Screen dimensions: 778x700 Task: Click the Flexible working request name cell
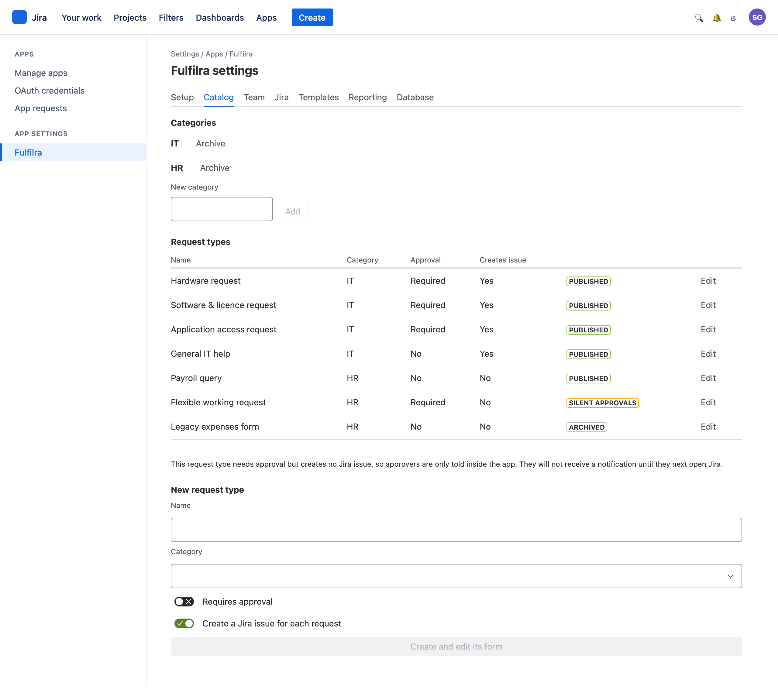tap(218, 402)
